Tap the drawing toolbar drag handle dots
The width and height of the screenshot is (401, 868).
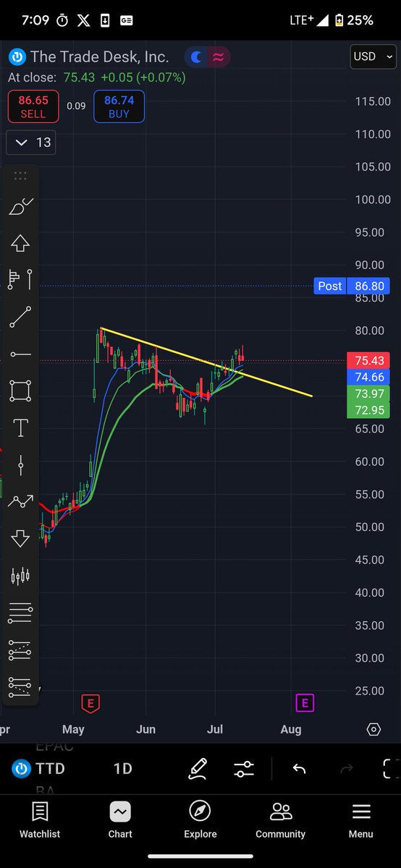click(x=20, y=176)
